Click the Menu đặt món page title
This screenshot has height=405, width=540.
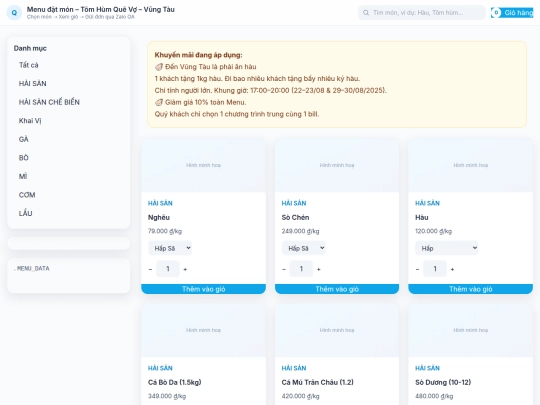pos(101,10)
